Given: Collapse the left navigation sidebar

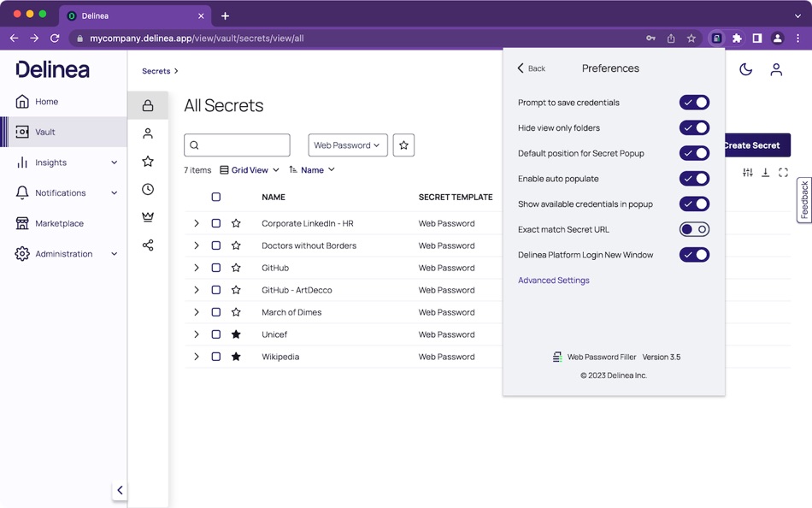Looking at the screenshot, I should 120,490.
